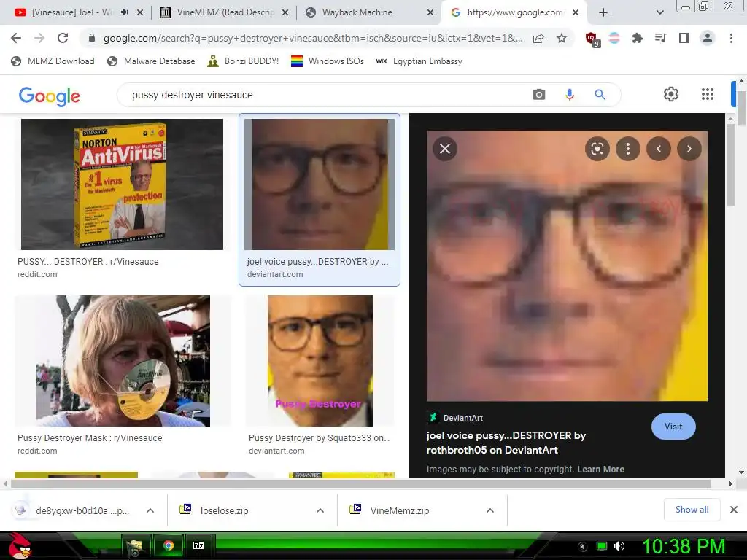Close the image preview panel
This screenshot has width=747, height=560.
pyautogui.click(x=445, y=149)
